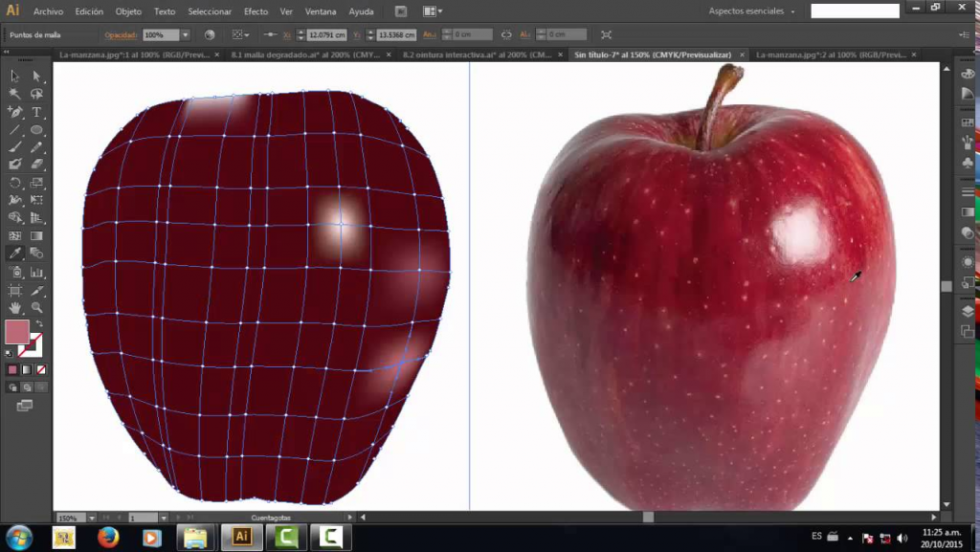Select the Hand tool

click(15, 308)
